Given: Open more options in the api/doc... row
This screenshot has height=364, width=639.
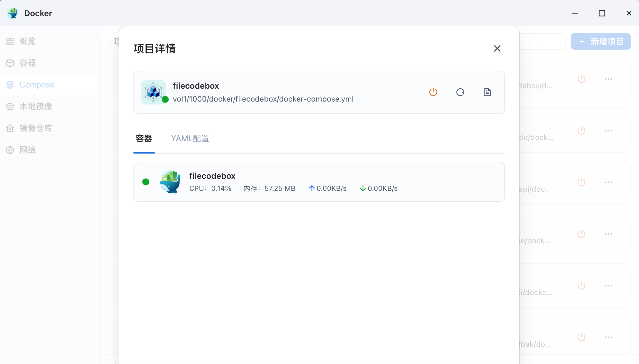Looking at the screenshot, I should pos(608,182).
